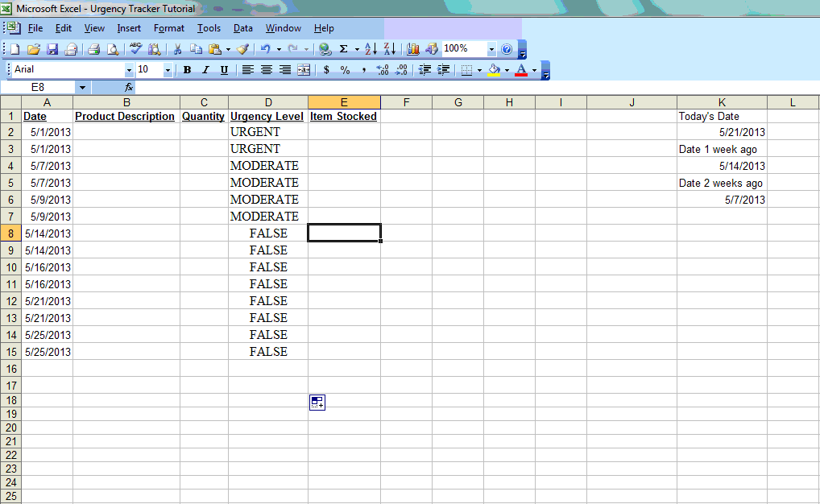Image resolution: width=820 pixels, height=504 pixels.
Task: Click the Merge and Center icon
Action: coord(304,69)
